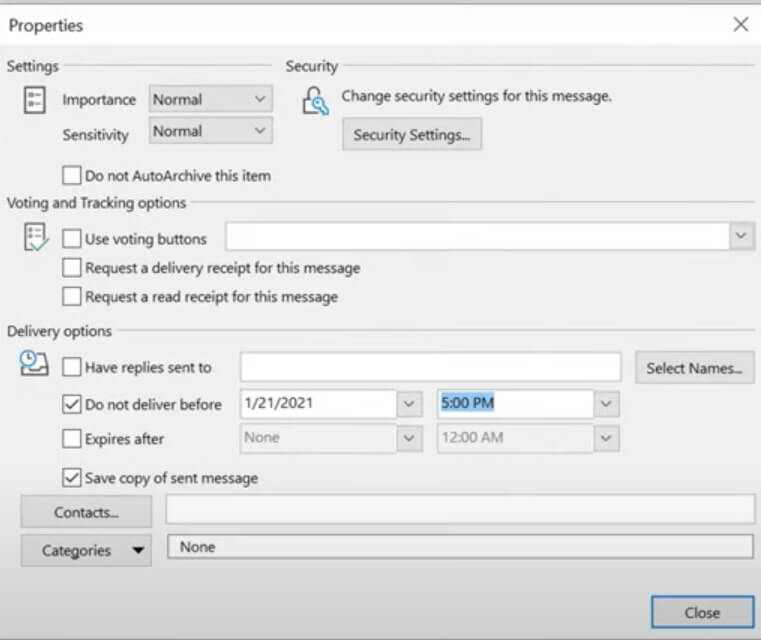Enable the Expires after checkbox
The height and width of the screenshot is (640, 761).
[x=71, y=439]
